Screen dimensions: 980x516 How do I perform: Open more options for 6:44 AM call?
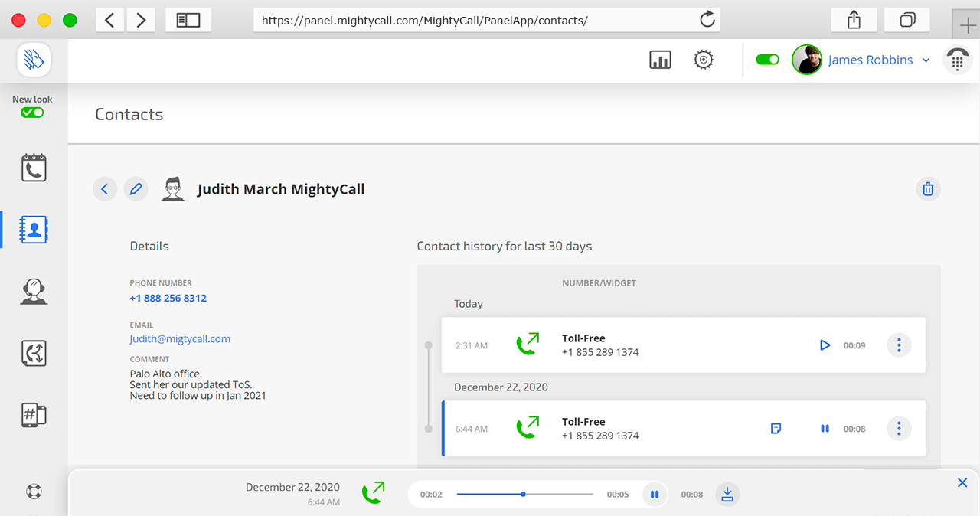(899, 429)
